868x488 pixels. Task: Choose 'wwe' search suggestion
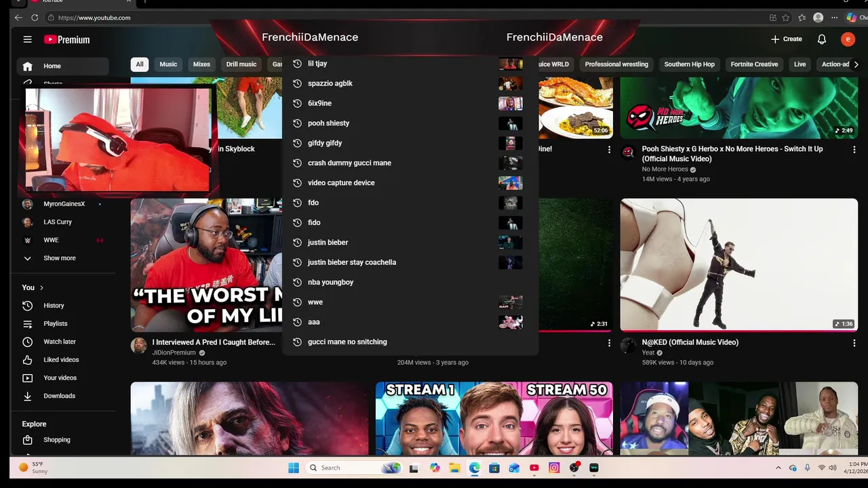click(x=410, y=302)
